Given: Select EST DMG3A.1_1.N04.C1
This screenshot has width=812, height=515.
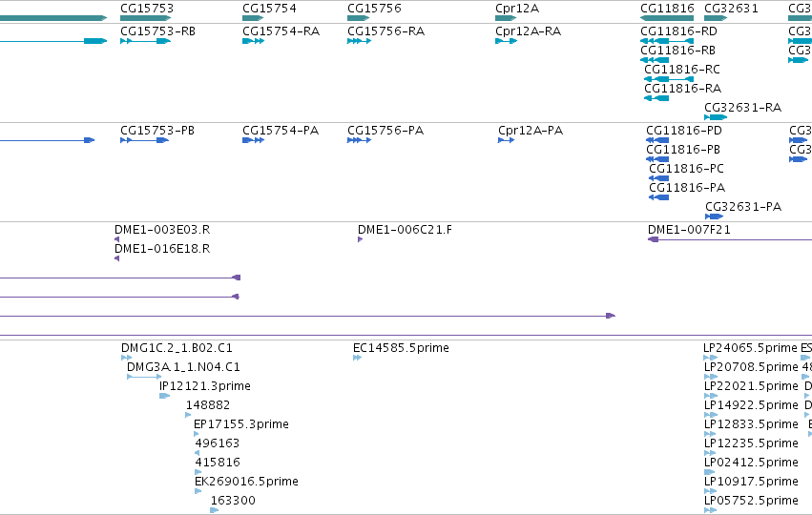Looking at the screenshot, I should click(183, 367).
